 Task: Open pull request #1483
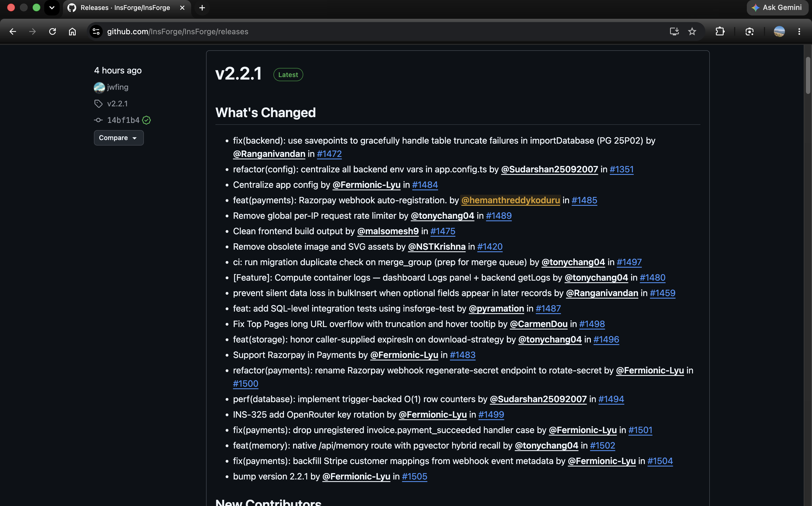(463, 355)
